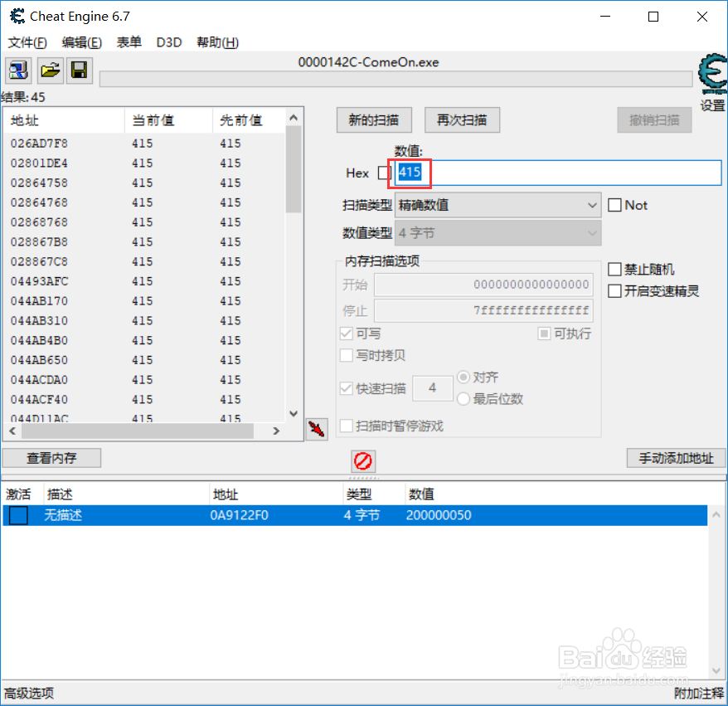Image resolution: width=728 pixels, height=706 pixels.
Task: Click results horizontal scroll right arrow
Action: pyautogui.click(x=276, y=431)
